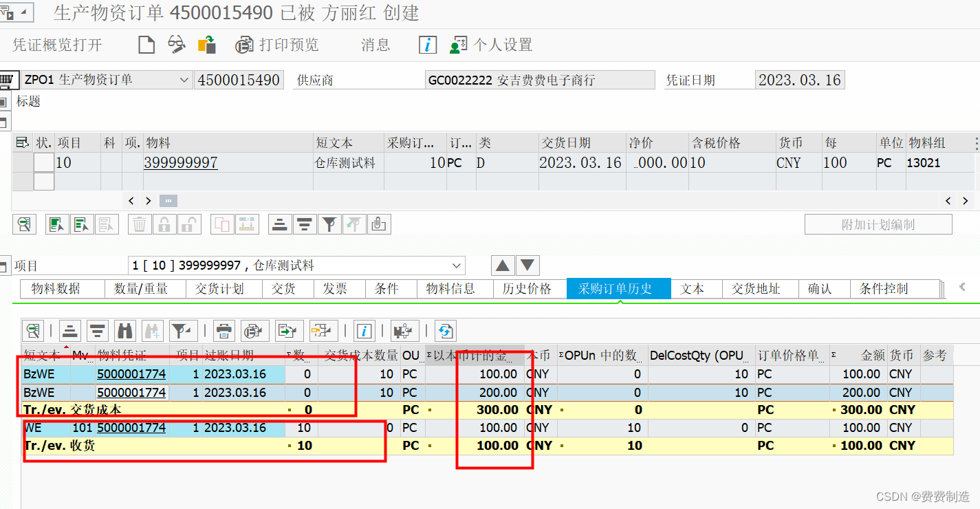This screenshot has height=509, width=980.
Task: Click the purchase order number field 4500015490
Action: coord(239,80)
